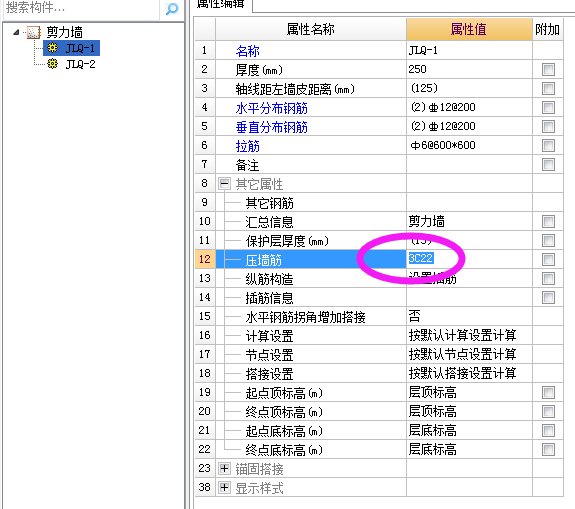Image resolution: width=575 pixels, height=509 pixels.
Task: Select the 纵筋构造 property row
Action: point(311,278)
